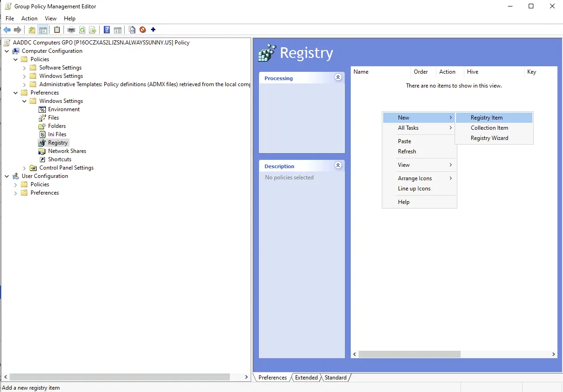Screen dimensions: 563x392
Task: Click the blue plus Add new item icon
Action: (x=153, y=30)
